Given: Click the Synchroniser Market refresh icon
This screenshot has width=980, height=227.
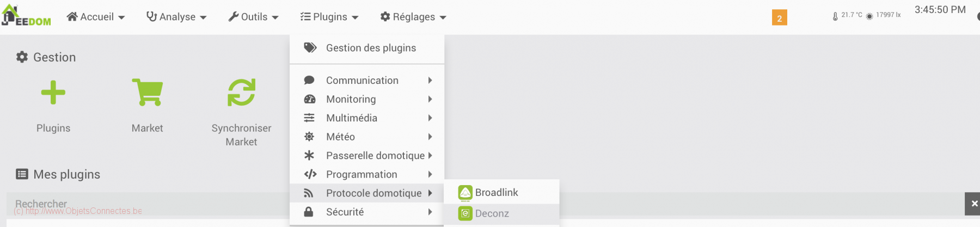Looking at the screenshot, I should click(x=241, y=92).
